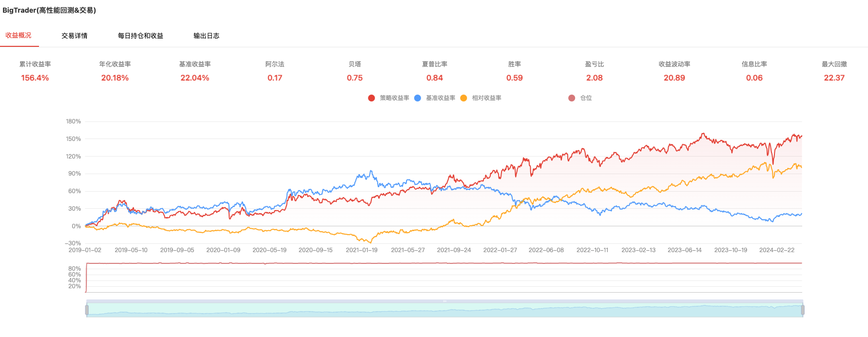Click the middle of the timeline range bar
Screen dimensions: 868x337
pos(444,310)
